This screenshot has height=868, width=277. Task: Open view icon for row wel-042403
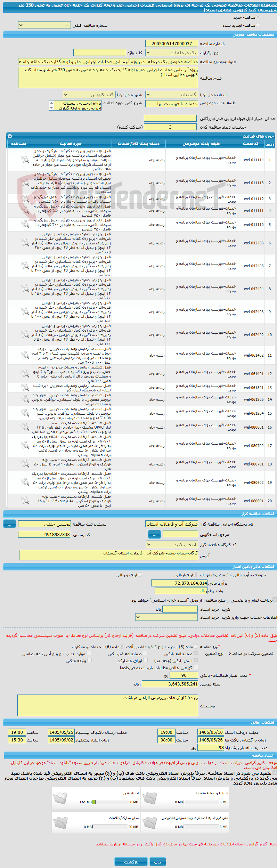[x=25, y=312]
